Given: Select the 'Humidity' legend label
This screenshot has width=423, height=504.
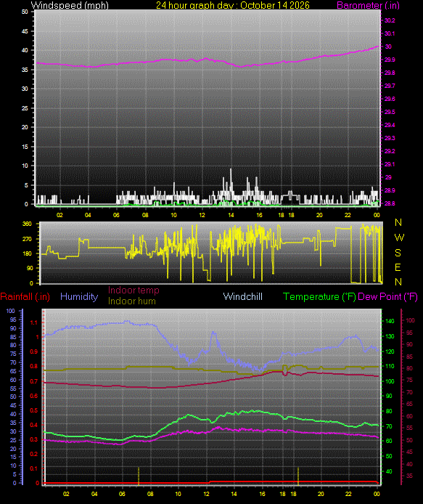Looking at the screenshot, I should (x=79, y=296).
